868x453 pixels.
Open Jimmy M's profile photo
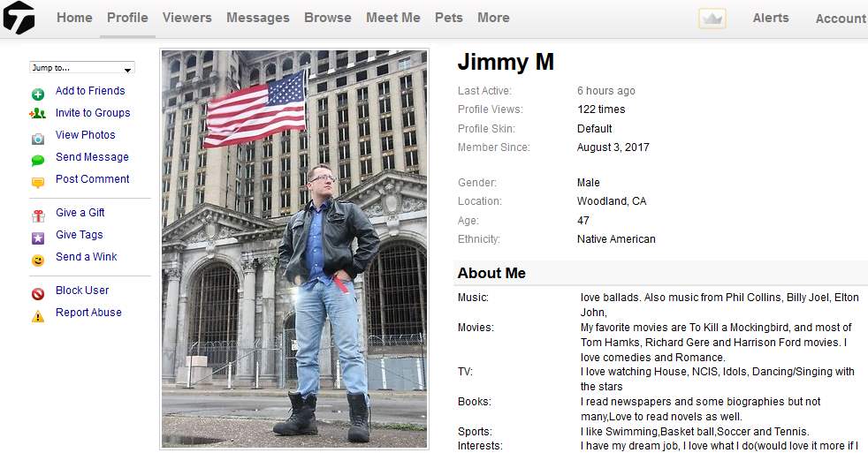[x=294, y=249]
